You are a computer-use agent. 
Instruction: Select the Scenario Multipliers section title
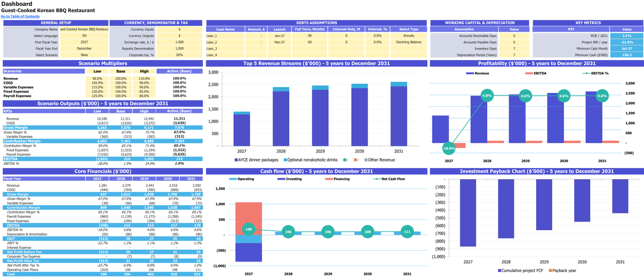point(102,63)
